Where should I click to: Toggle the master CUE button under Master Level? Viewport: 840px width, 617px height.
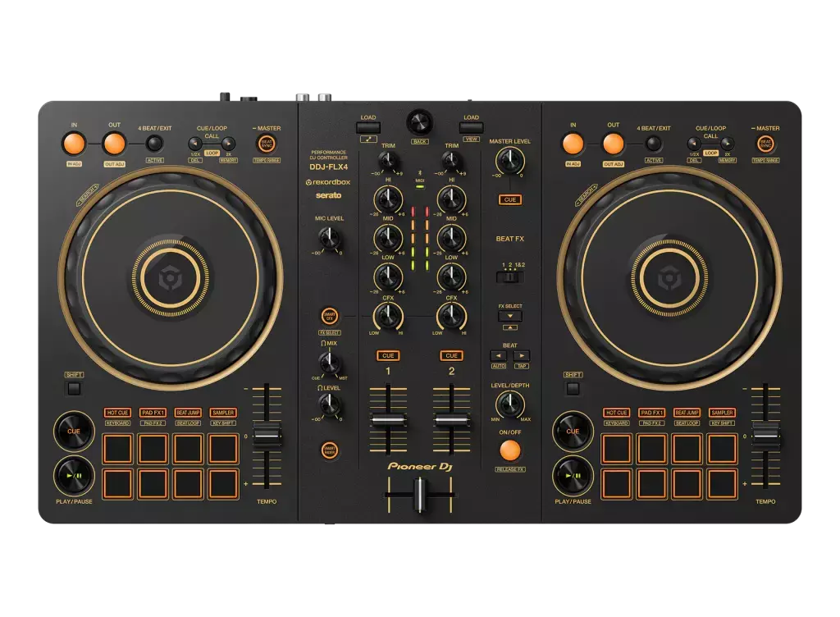pos(509,199)
